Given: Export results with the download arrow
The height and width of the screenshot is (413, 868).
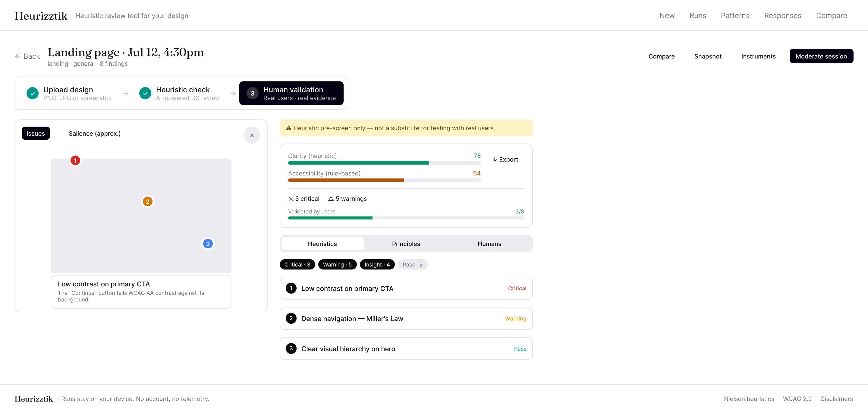Looking at the screenshot, I should pos(505,159).
